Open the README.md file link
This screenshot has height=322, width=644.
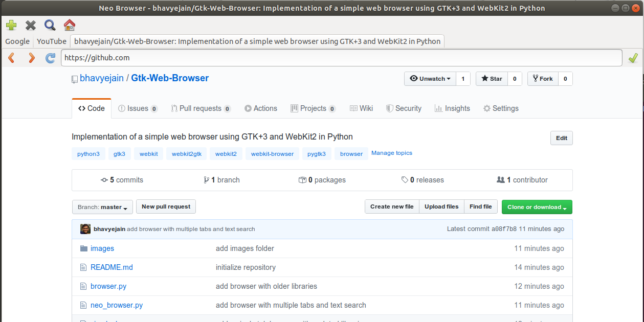coord(112,267)
